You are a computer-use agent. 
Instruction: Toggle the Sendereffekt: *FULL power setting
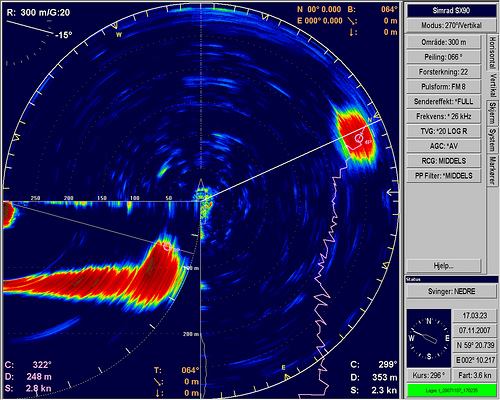pyautogui.click(x=444, y=101)
